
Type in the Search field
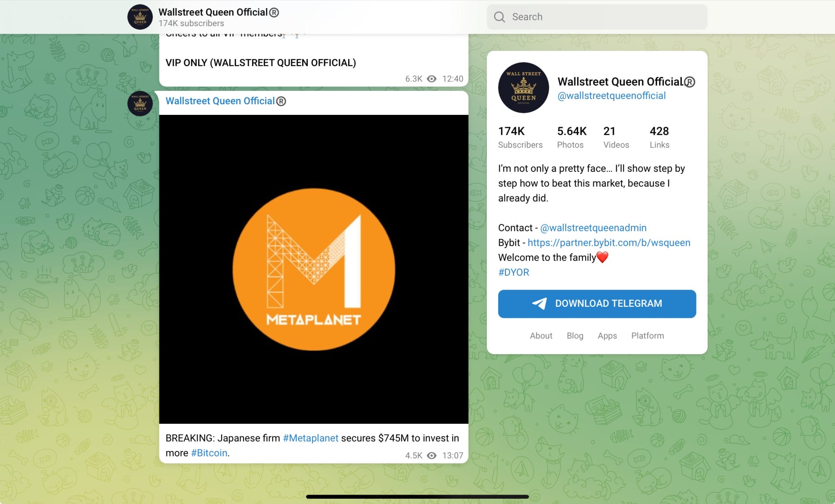pyautogui.click(x=603, y=17)
